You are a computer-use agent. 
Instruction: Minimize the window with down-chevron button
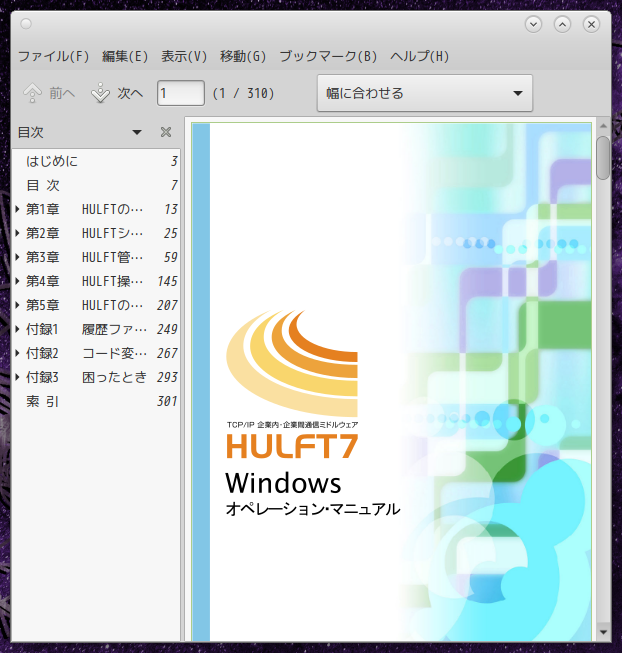pos(533,24)
